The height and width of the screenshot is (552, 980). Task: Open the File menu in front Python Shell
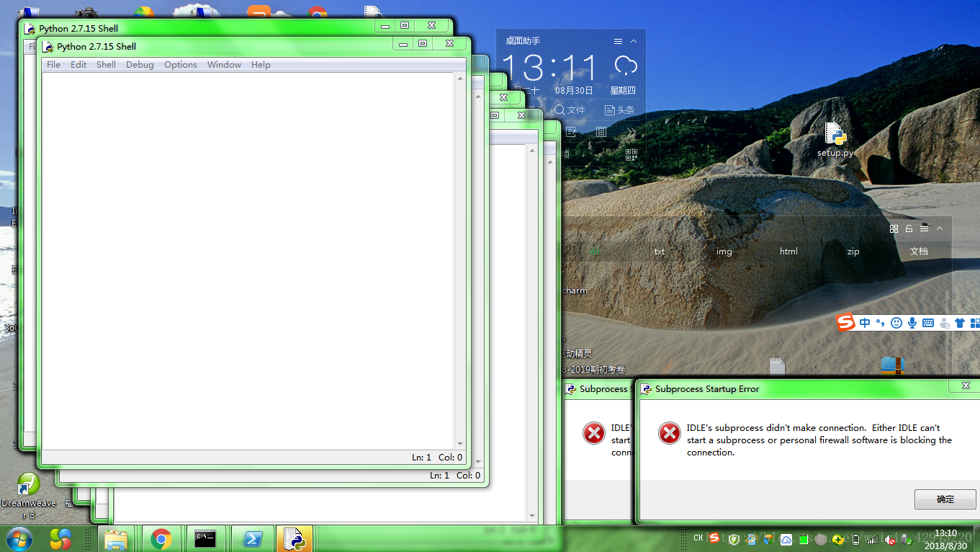53,65
